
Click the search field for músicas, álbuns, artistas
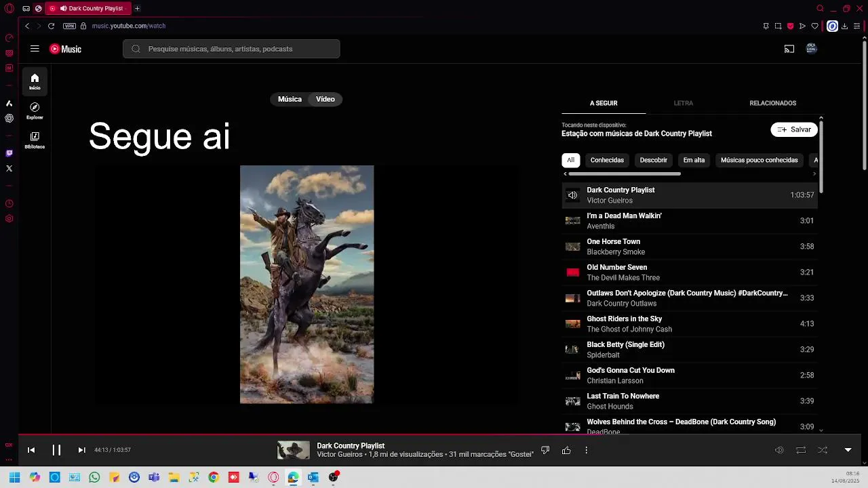(x=231, y=49)
